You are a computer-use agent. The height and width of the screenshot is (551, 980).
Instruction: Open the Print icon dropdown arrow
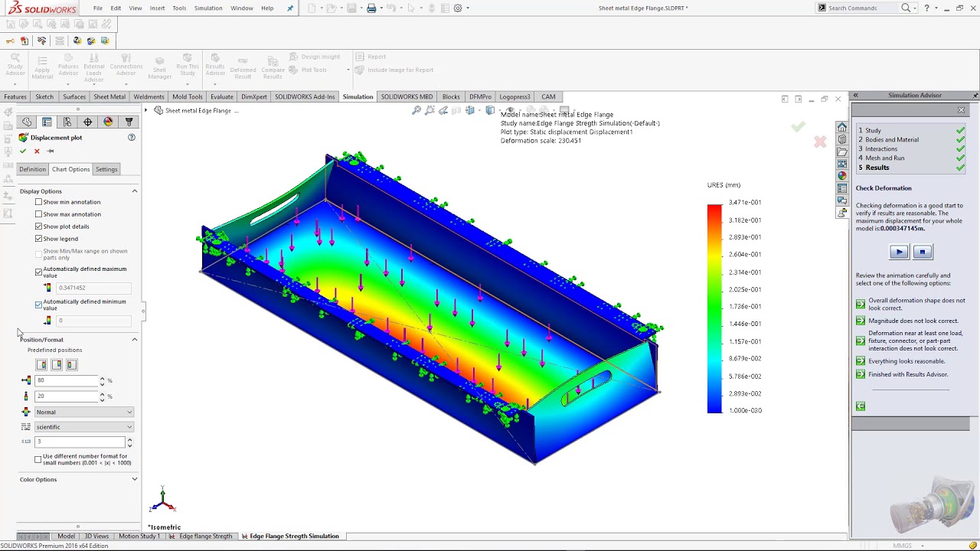click(x=381, y=8)
